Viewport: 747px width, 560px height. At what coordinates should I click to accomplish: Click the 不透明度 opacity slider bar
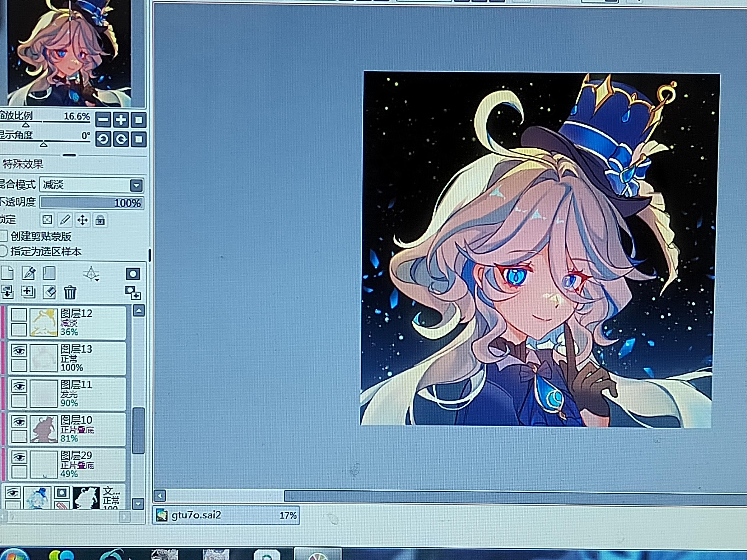point(92,203)
